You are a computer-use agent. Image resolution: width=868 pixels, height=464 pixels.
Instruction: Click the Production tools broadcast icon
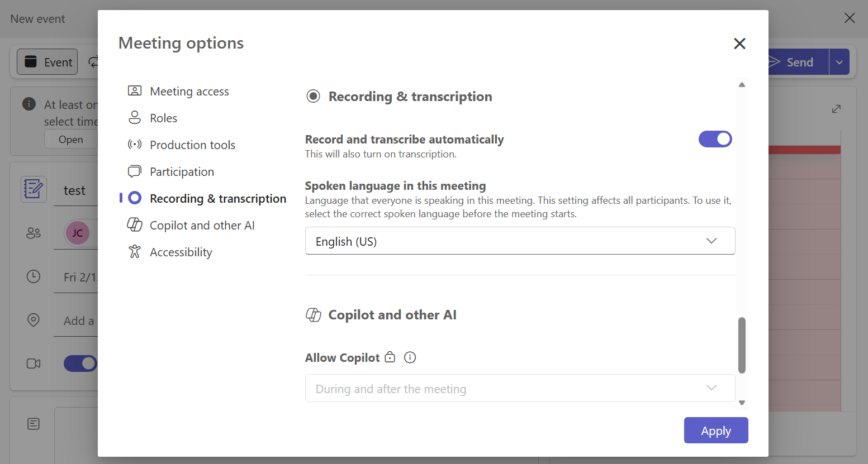click(x=135, y=145)
